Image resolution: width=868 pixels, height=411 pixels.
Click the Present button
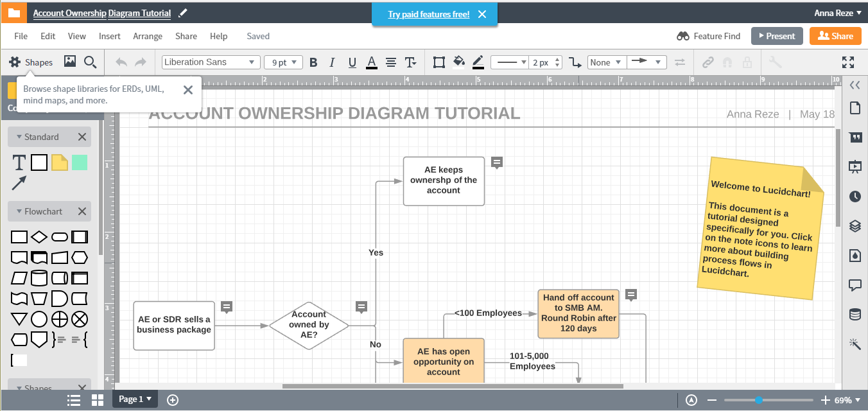tap(777, 36)
